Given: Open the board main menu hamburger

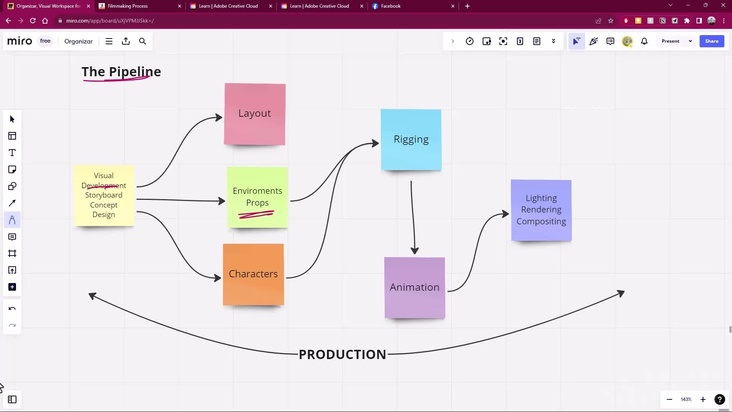Looking at the screenshot, I should (x=109, y=41).
